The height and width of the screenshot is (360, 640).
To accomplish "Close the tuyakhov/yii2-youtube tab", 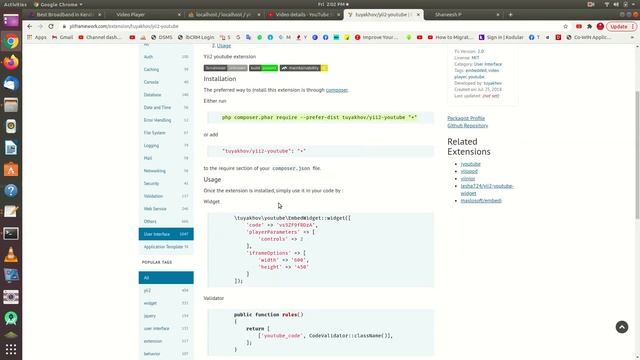I will tap(418, 14).
